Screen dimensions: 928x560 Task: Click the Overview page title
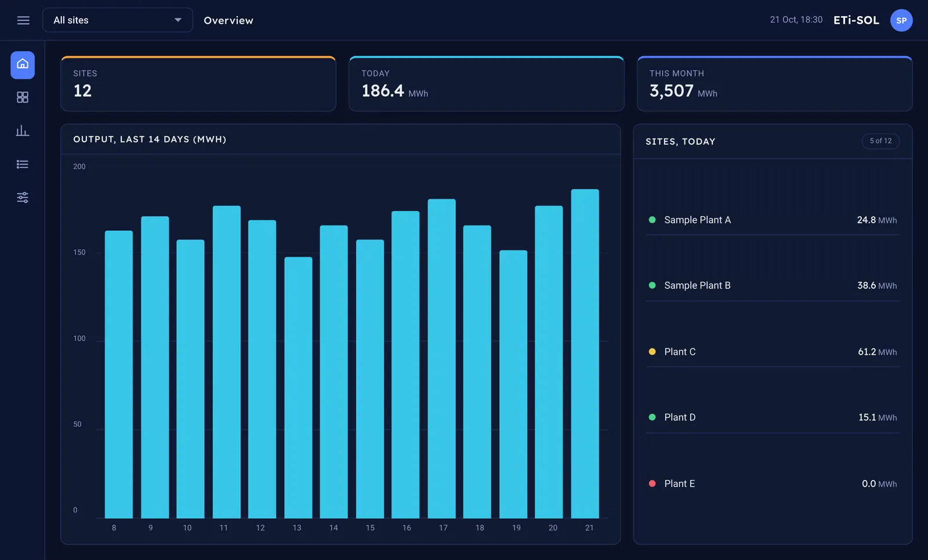click(229, 20)
